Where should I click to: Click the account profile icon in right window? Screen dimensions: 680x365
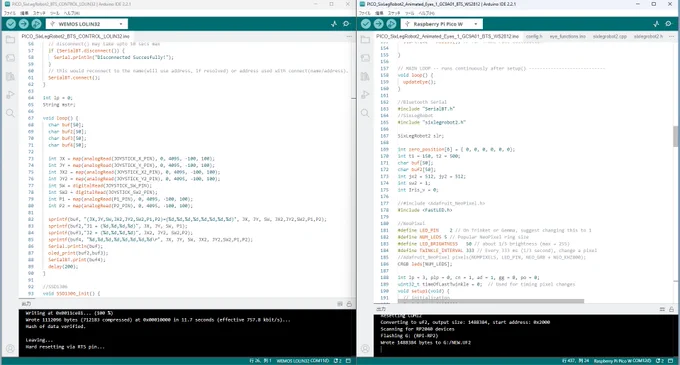pyautogui.click(x=365, y=348)
